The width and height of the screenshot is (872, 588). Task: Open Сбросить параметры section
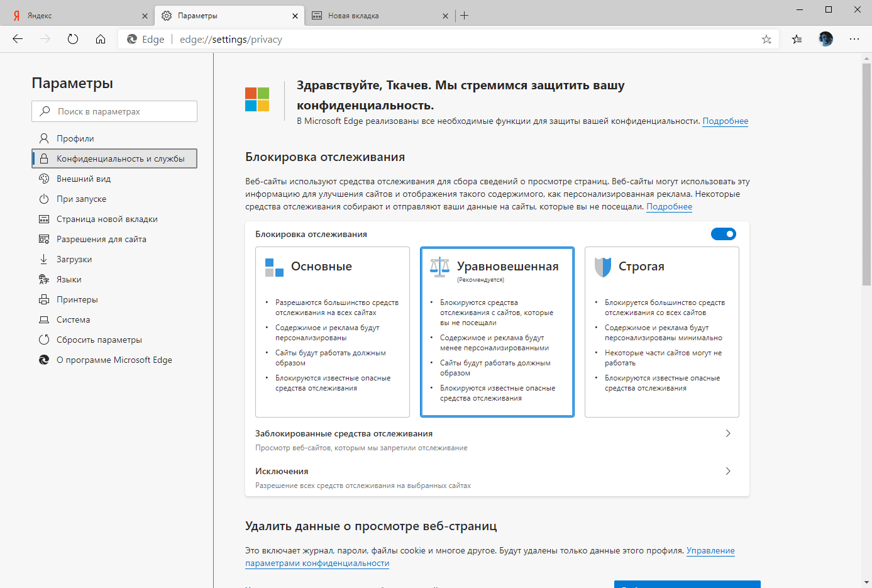click(x=114, y=340)
